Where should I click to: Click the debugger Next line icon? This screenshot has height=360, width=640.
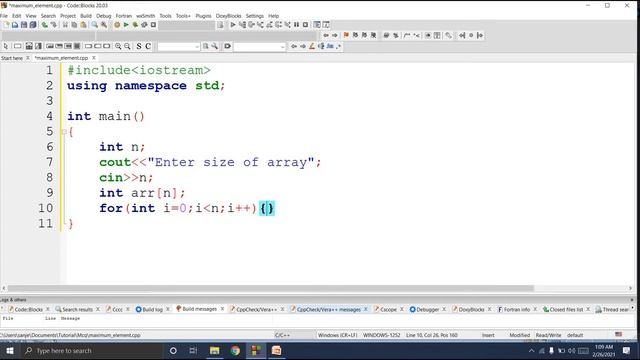coord(251,25)
